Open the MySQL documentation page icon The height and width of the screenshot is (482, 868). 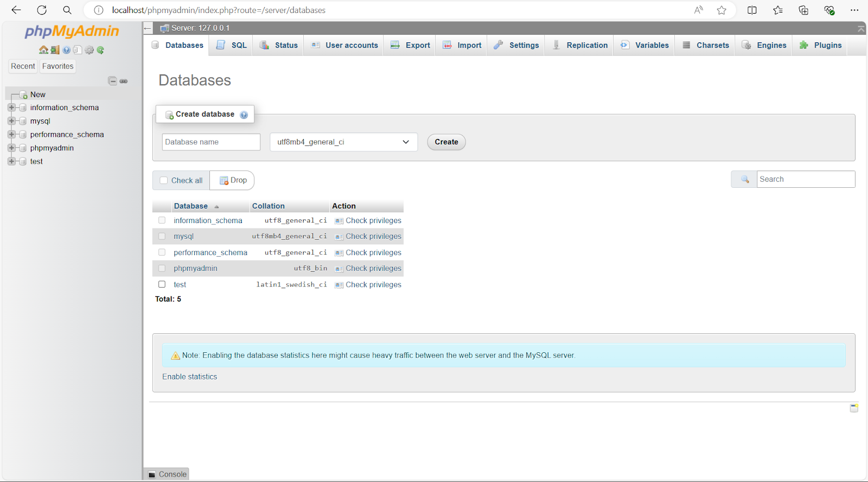(78, 50)
